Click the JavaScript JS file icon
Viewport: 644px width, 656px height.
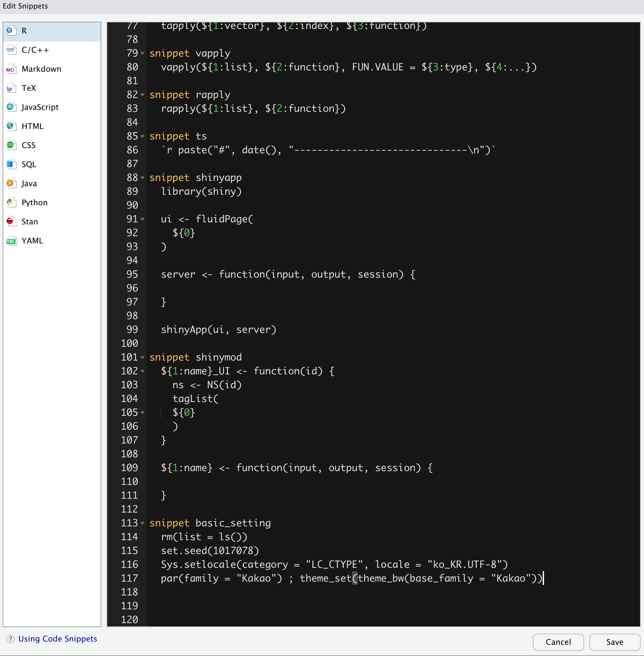11,107
